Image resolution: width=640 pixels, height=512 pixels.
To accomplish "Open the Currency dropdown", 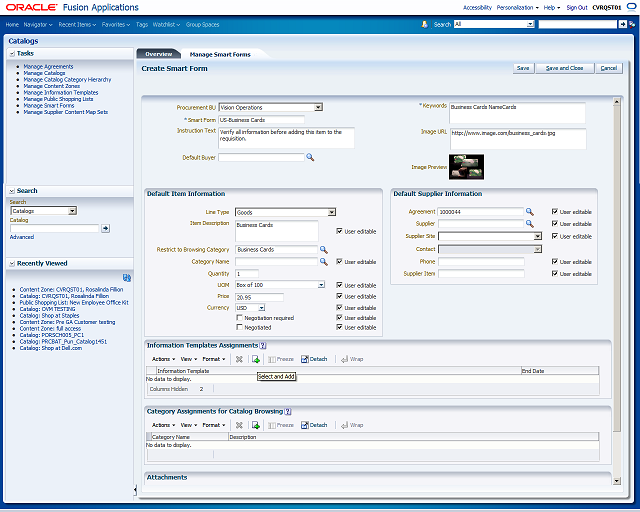I will pos(262,308).
